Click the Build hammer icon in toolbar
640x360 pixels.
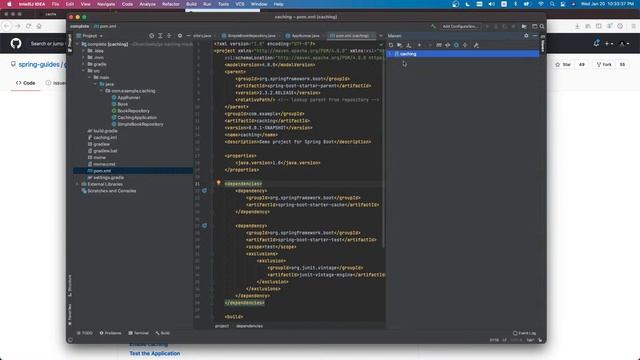coord(433,27)
